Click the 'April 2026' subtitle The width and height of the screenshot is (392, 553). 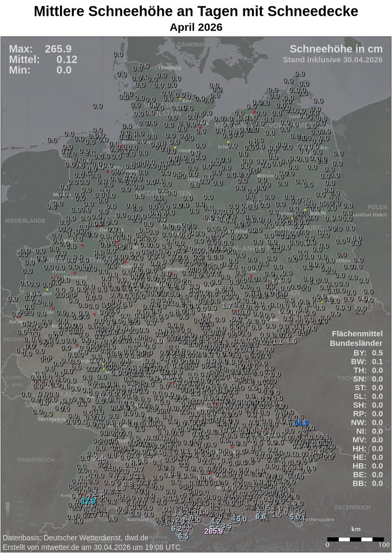pyautogui.click(x=196, y=27)
